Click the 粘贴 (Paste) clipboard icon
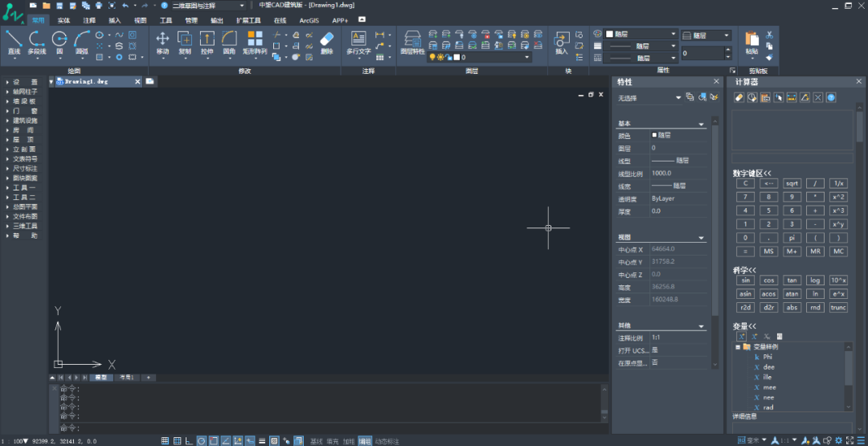This screenshot has width=868, height=446. tap(751, 42)
